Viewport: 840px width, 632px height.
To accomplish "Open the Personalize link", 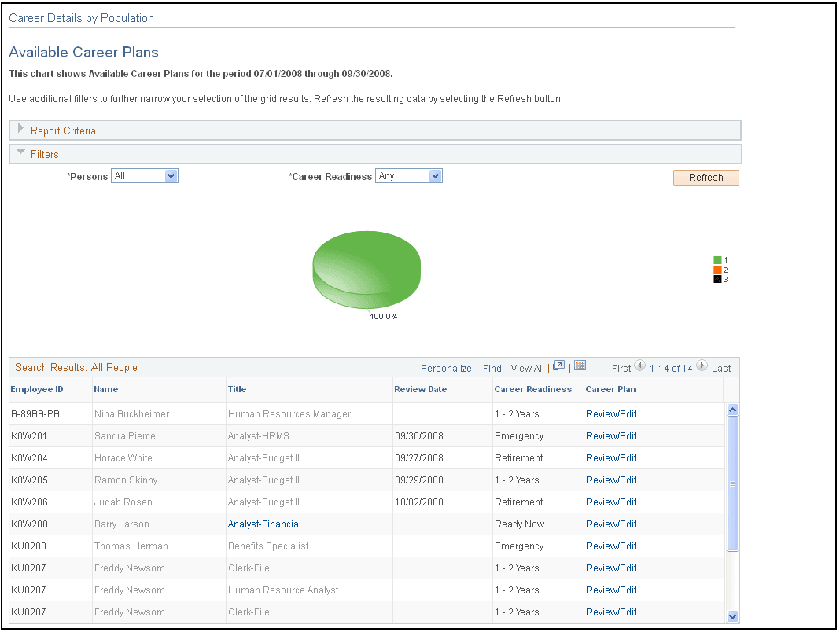I will point(446,368).
